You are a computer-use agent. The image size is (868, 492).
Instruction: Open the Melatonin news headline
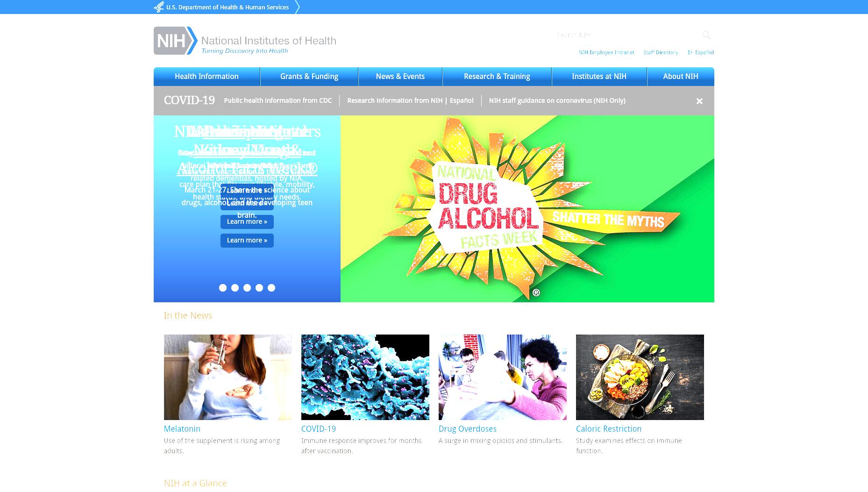pos(182,429)
